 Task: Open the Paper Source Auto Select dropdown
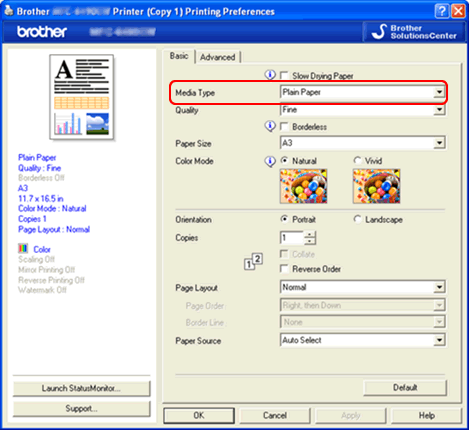click(x=363, y=340)
